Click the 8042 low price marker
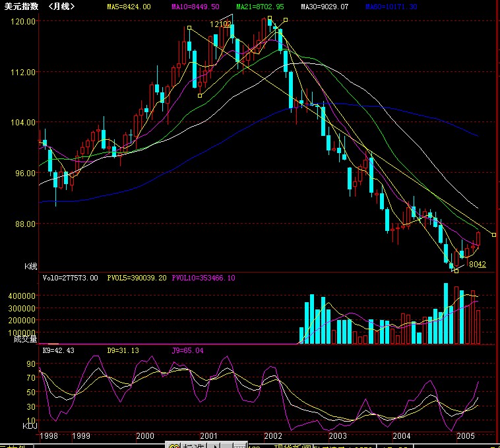Screen dimensions: 500x448 point(478,265)
